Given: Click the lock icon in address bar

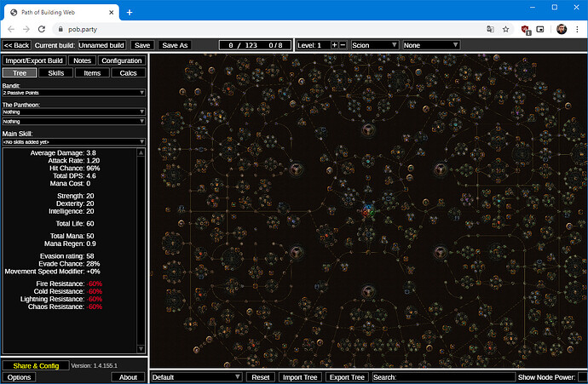Looking at the screenshot, I should (x=61, y=29).
